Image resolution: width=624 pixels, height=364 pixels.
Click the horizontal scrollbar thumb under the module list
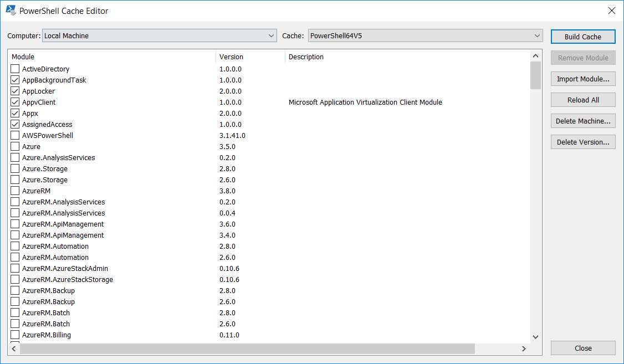[247, 349]
